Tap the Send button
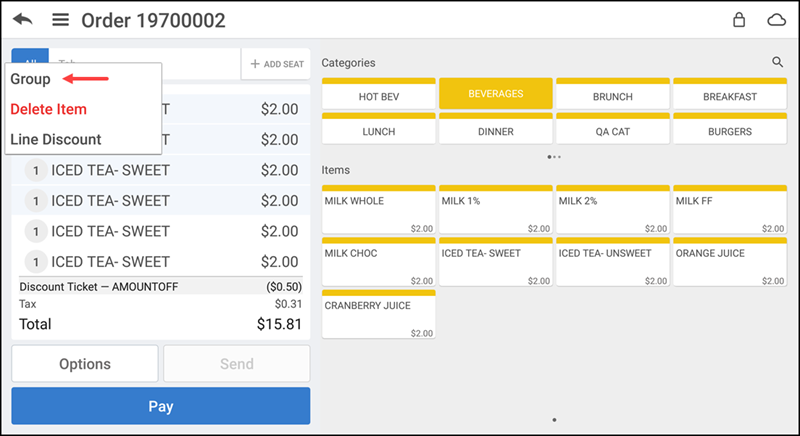This screenshot has width=800, height=436. (237, 364)
